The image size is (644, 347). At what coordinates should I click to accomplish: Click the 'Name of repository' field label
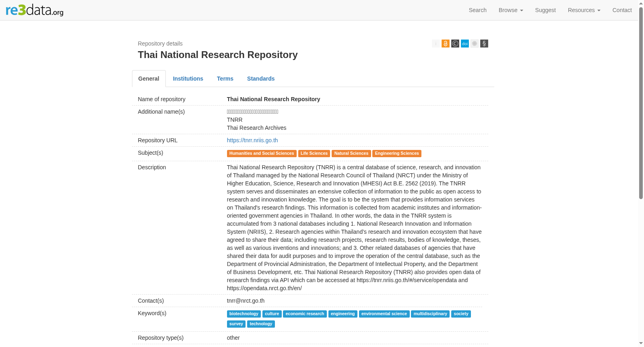pos(162,99)
